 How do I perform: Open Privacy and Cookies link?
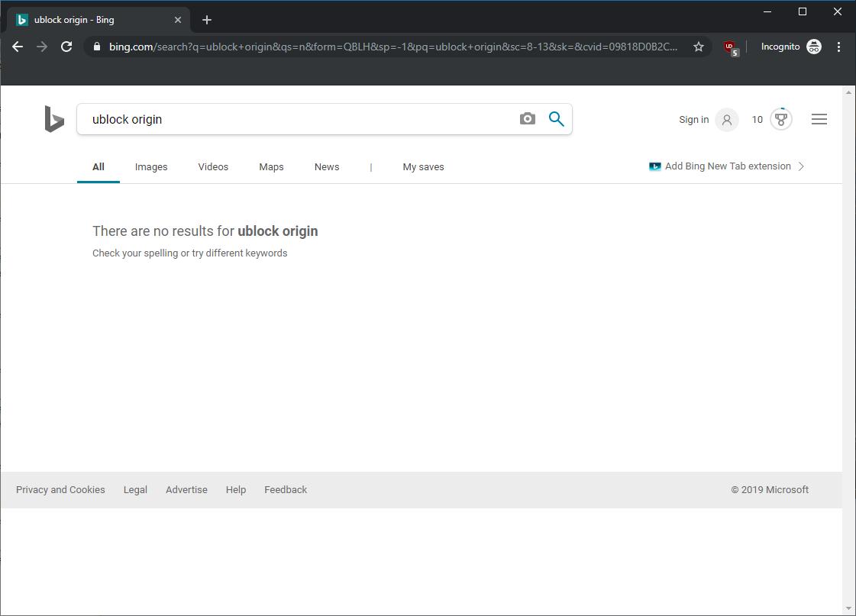click(60, 490)
